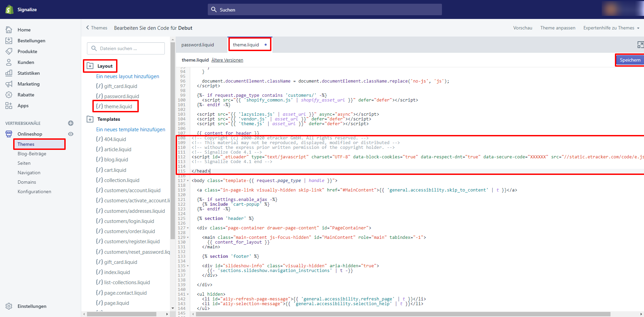The height and width of the screenshot is (317, 644).
Task: Expand code editor to fullscreen
Action: tap(640, 45)
